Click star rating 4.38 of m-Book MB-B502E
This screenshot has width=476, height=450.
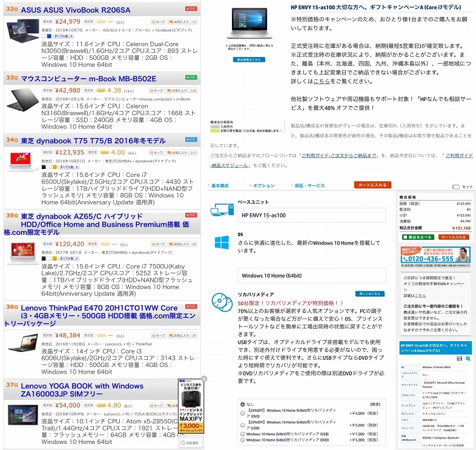click(x=108, y=90)
